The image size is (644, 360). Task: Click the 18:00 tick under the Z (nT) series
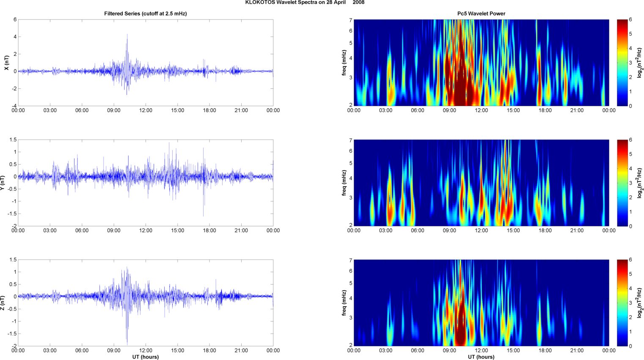209,350
